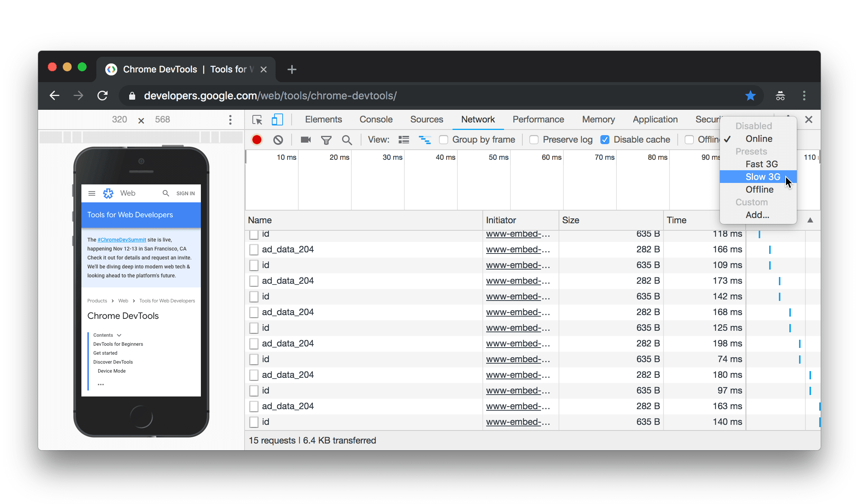867x504 pixels.
Task: Click the capture screenshots icon
Action: point(305,139)
